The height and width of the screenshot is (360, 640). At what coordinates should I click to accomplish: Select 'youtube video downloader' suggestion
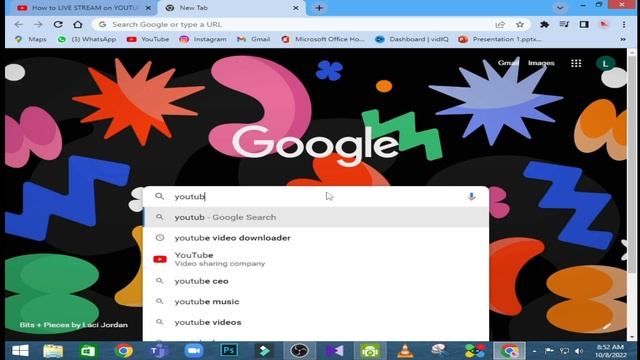316,238
